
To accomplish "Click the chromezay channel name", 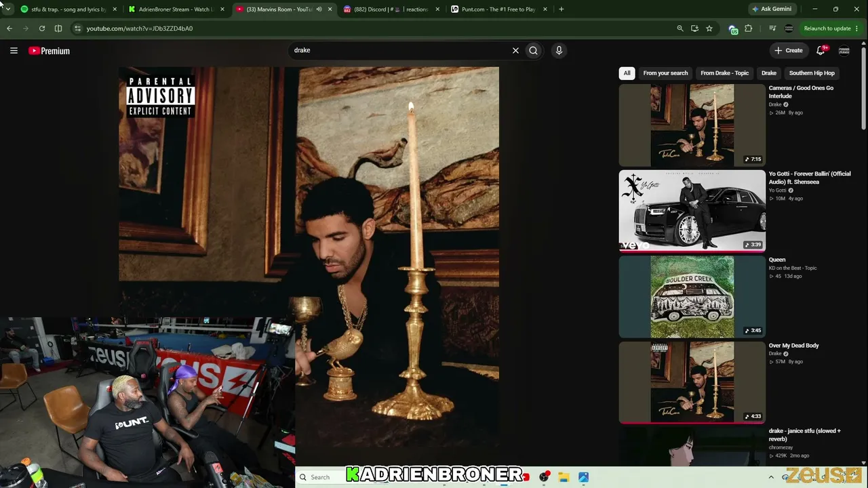I will [781, 447].
